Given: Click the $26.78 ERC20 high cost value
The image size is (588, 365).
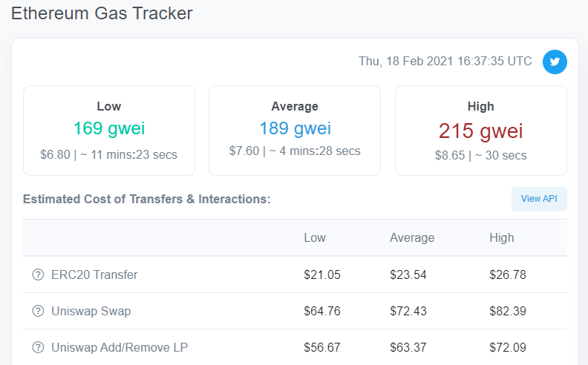Looking at the screenshot, I should (x=508, y=274).
